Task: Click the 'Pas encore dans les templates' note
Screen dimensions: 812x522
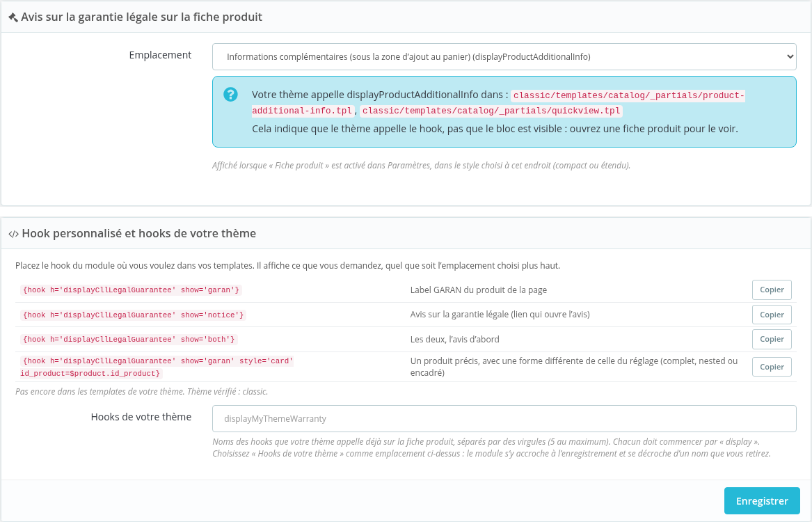Action: [141, 391]
